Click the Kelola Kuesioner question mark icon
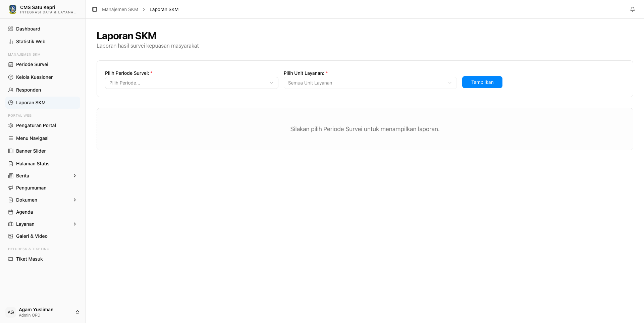The height and width of the screenshot is (323, 644). click(11, 77)
